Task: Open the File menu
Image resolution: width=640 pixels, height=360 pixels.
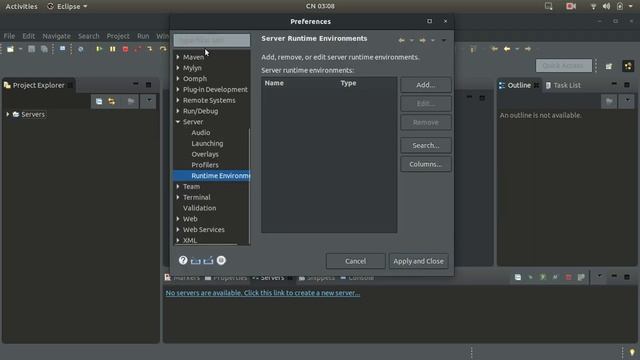Action: (x=9, y=36)
